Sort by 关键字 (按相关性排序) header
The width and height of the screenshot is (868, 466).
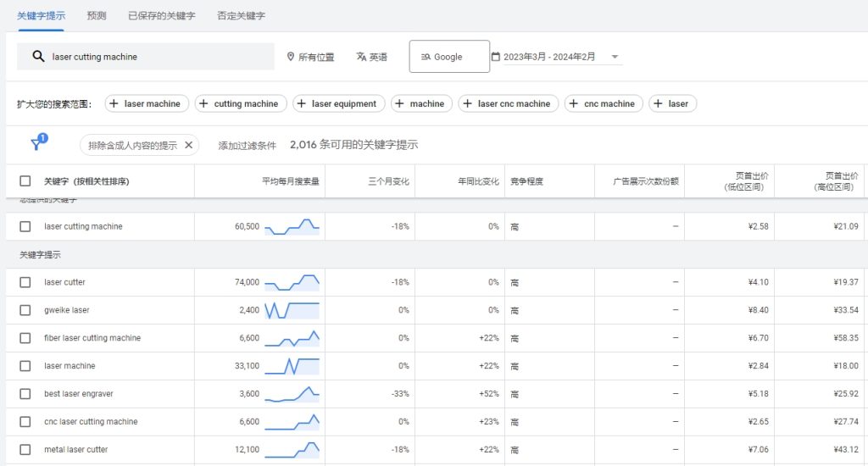(x=86, y=181)
